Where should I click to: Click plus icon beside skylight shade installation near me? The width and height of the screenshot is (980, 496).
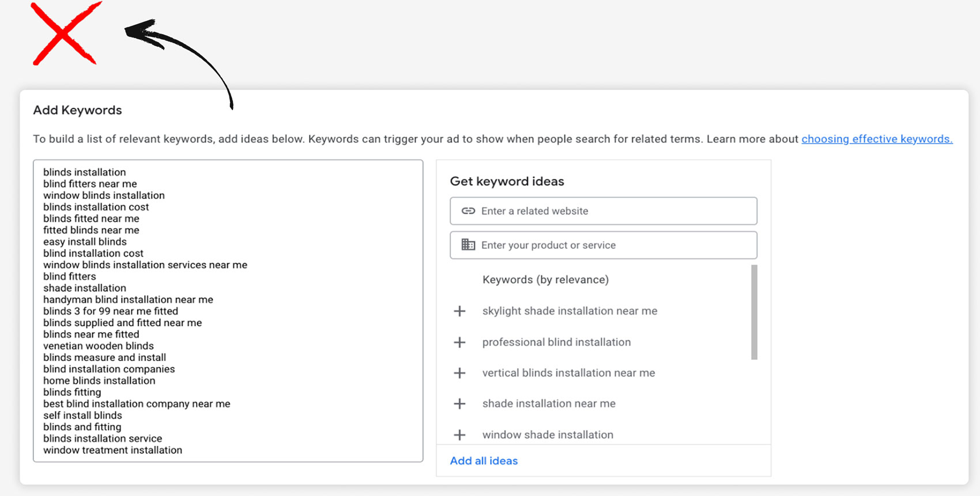click(x=459, y=311)
